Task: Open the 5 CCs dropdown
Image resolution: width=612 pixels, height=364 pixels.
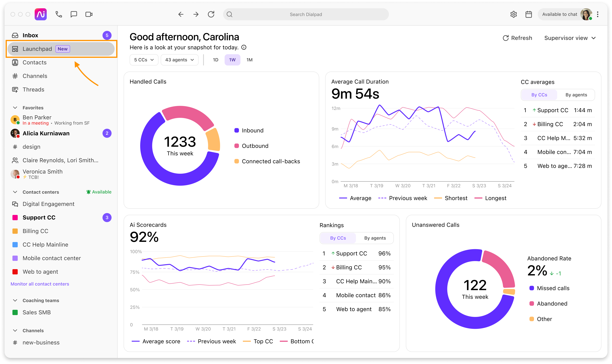Action: [x=144, y=60]
